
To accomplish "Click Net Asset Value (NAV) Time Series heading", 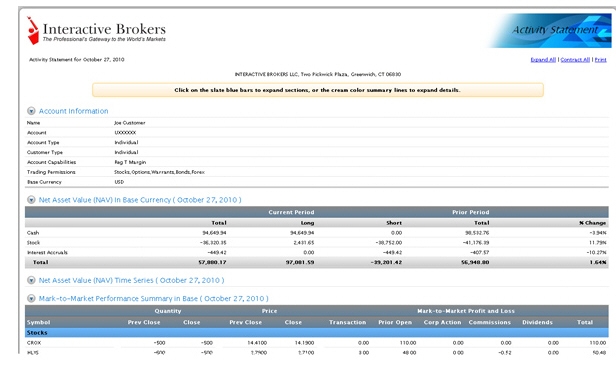I will pos(131,280).
